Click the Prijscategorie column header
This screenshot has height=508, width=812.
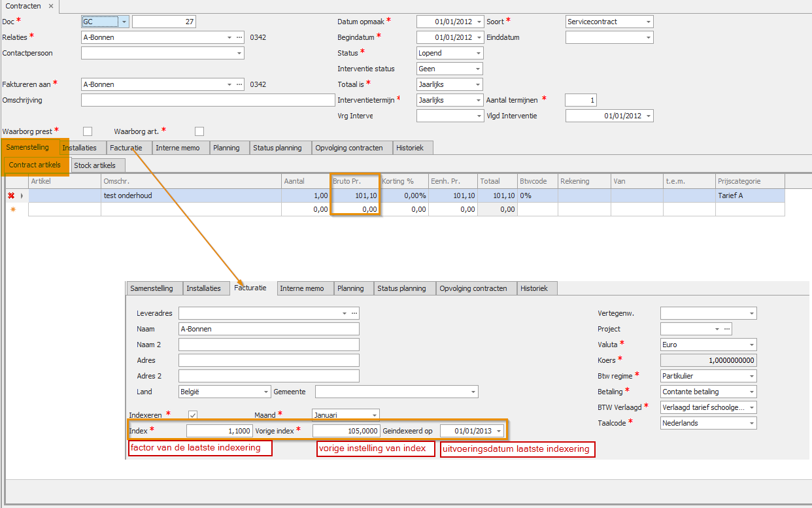pyautogui.click(x=750, y=181)
